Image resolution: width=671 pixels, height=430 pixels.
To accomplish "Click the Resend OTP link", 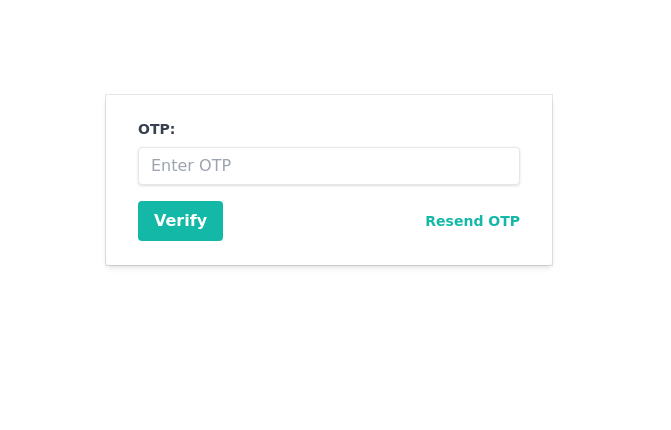I will point(472,221).
